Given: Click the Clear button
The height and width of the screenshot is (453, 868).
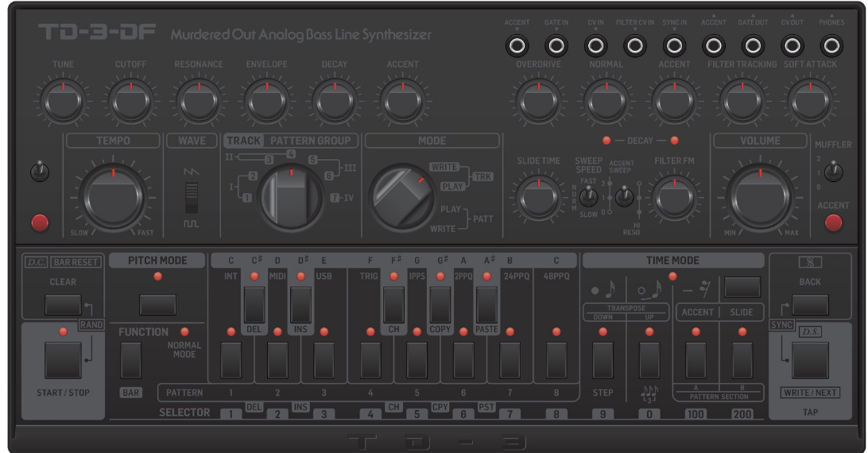Looking at the screenshot, I should pos(63,304).
